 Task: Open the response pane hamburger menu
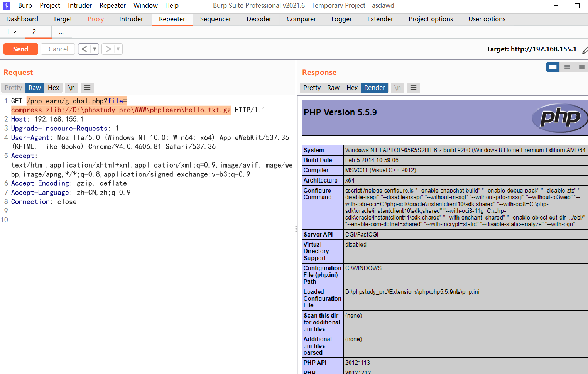(413, 88)
